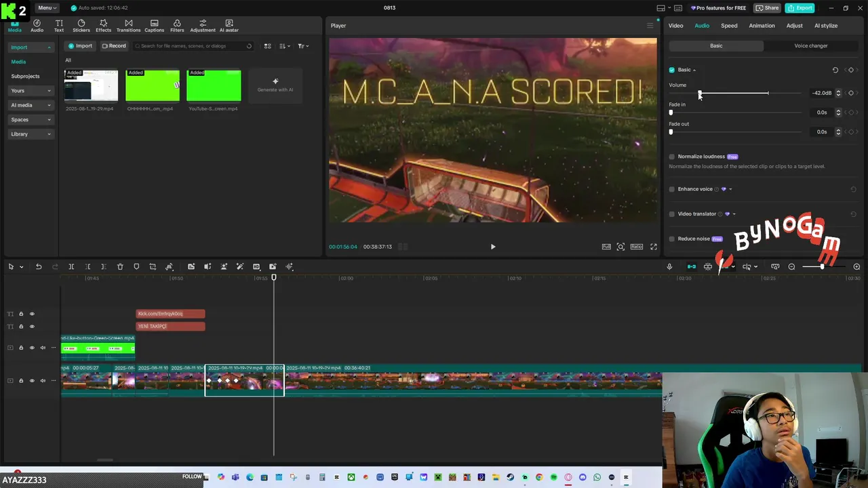The height and width of the screenshot is (488, 868).
Task: Open the Text tool panel
Action: coord(59,26)
